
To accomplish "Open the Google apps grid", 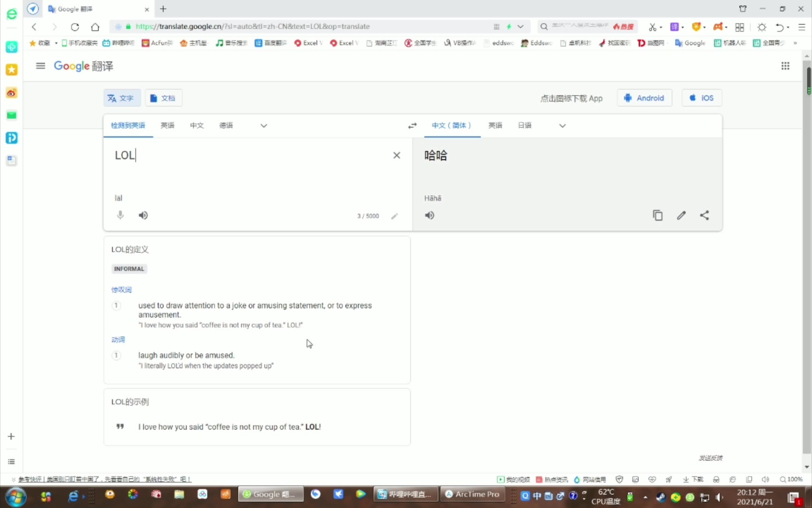I will tap(785, 66).
